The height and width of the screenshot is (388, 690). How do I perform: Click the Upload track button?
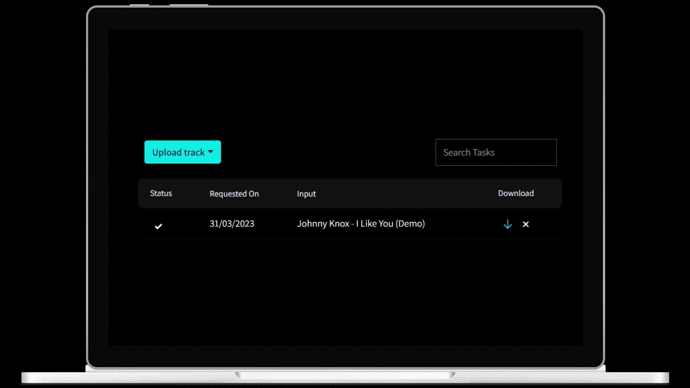pyautogui.click(x=183, y=152)
